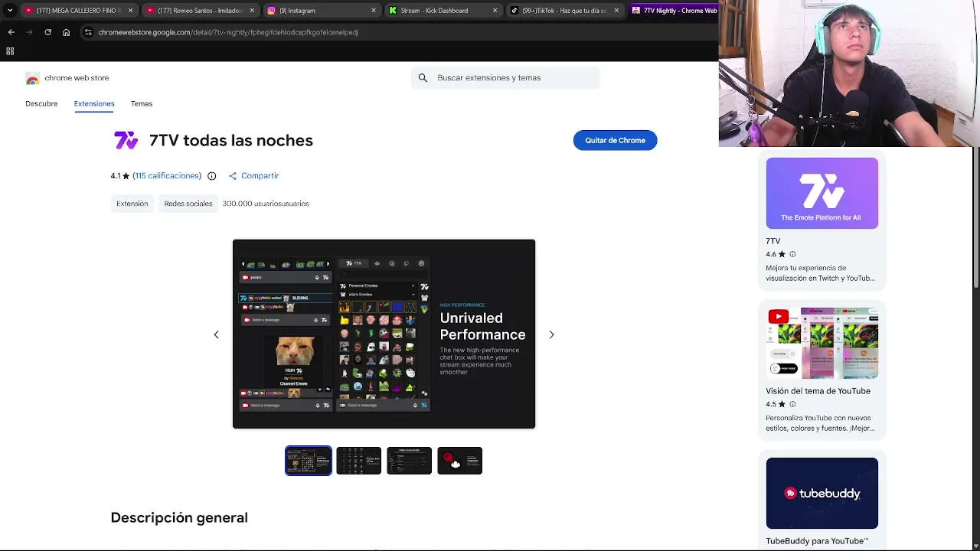This screenshot has width=980, height=551.
Task: Click TubeBuddy para YouTube title
Action: (x=817, y=541)
